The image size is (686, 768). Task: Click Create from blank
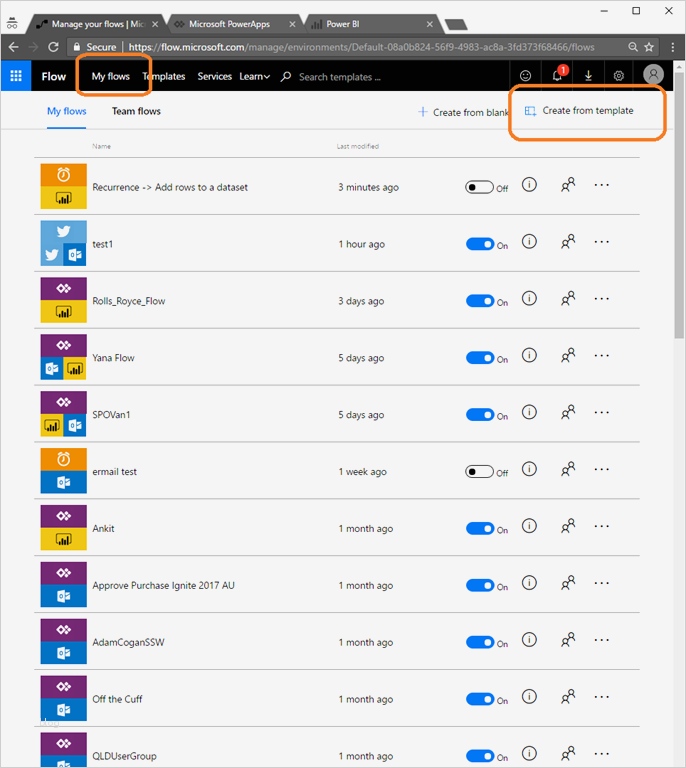(463, 112)
